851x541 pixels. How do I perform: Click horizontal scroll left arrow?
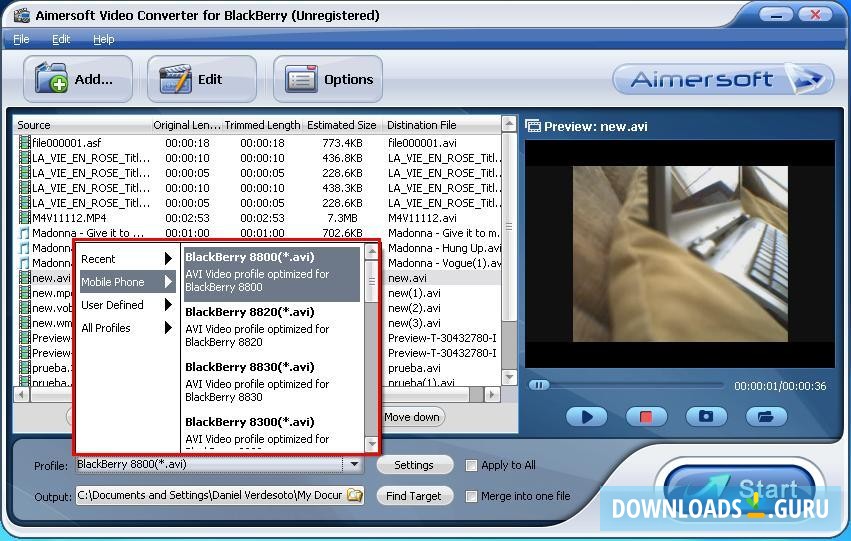(x=22, y=394)
